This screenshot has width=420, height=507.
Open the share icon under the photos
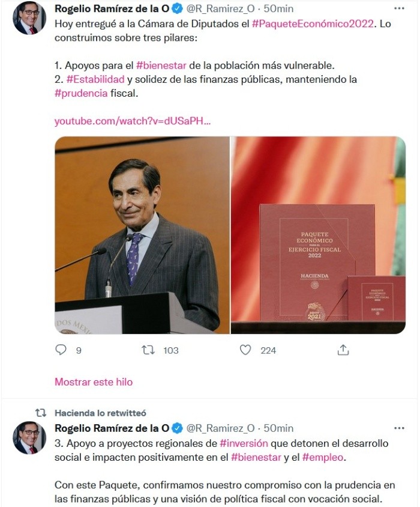(343, 350)
